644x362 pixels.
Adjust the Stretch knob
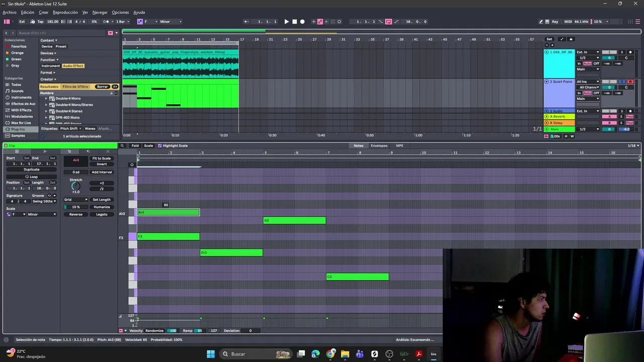pos(75,186)
